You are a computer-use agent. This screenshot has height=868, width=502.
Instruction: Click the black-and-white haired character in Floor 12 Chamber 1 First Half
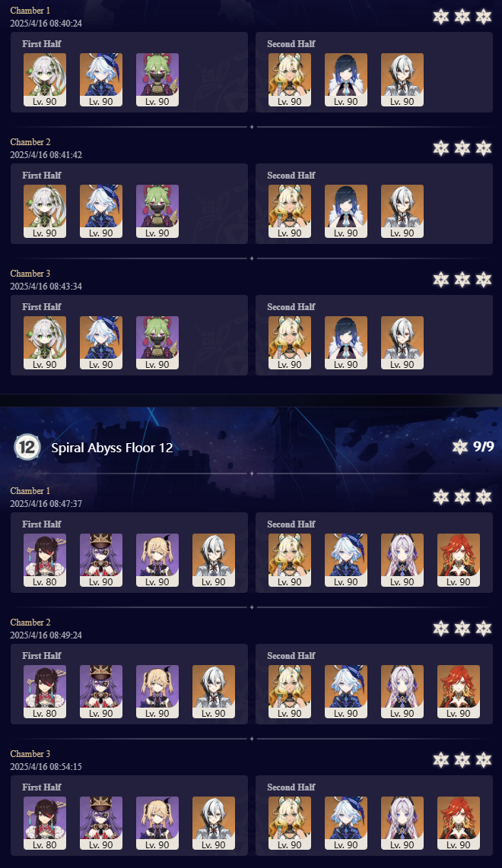pos(213,560)
